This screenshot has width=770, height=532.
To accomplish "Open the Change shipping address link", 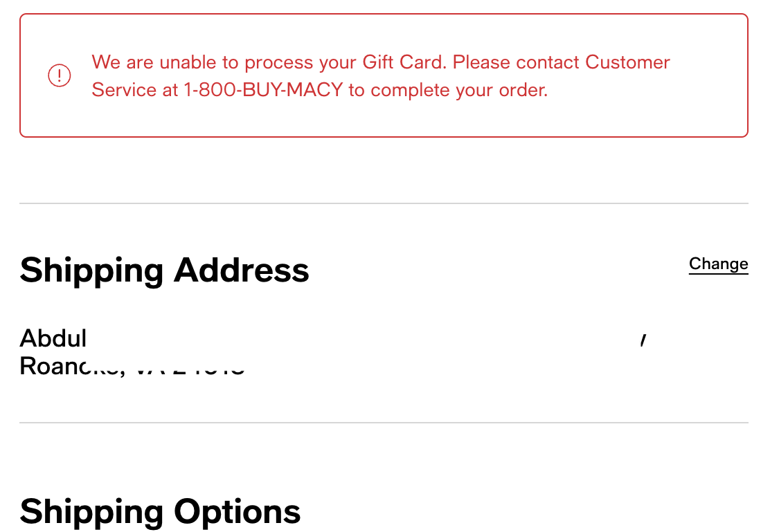I will coord(718,264).
